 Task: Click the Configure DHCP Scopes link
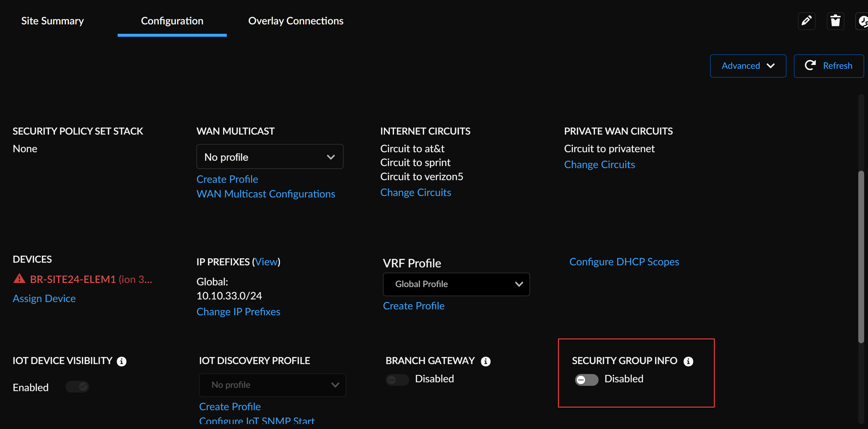624,262
